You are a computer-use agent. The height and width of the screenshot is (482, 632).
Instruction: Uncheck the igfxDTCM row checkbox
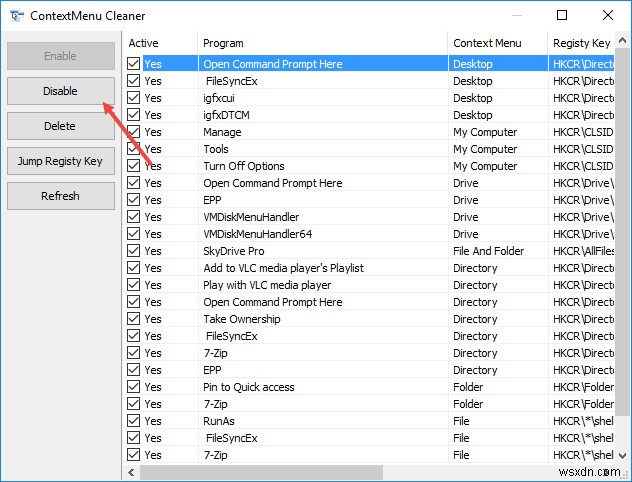pyautogui.click(x=133, y=114)
